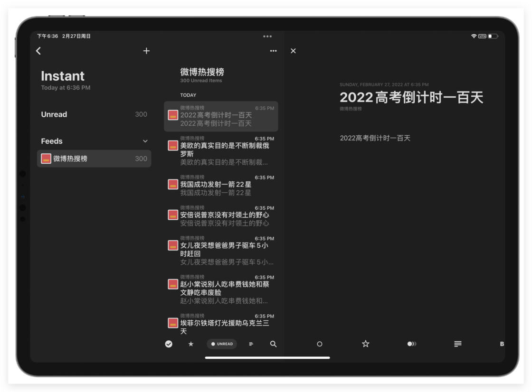Click 微博热搜榜 source label under reader headline

(351, 109)
